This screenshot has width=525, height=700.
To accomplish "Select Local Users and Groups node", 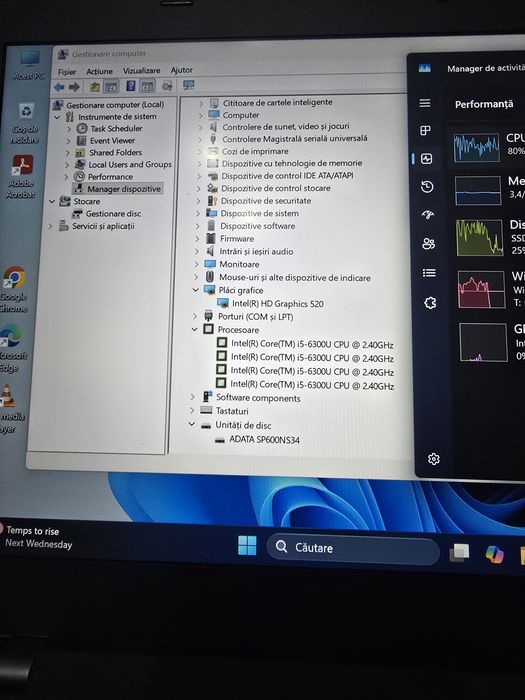I will [x=130, y=165].
